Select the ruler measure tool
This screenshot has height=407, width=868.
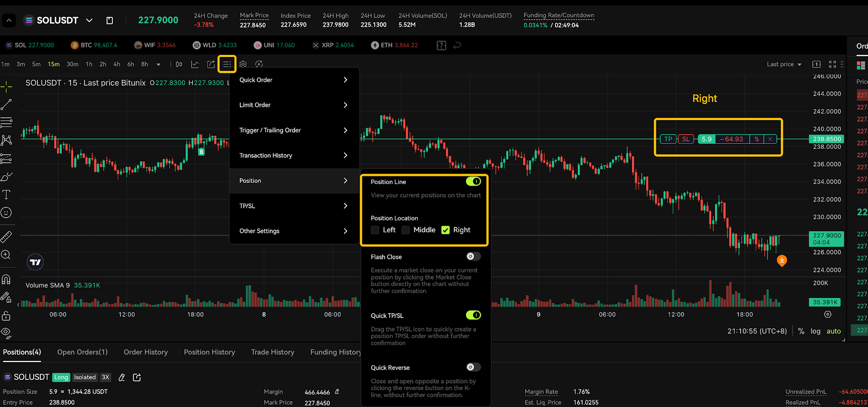pos(6,237)
